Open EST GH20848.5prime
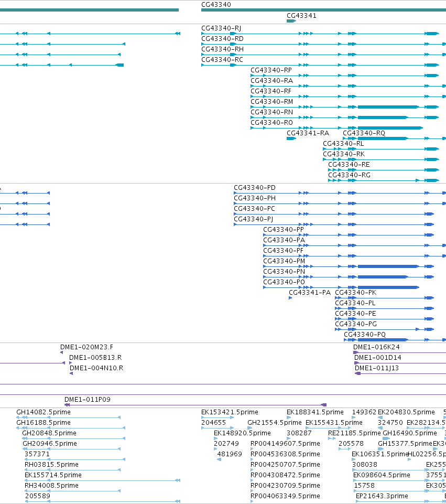The image size is (446, 504). [49, 433]
